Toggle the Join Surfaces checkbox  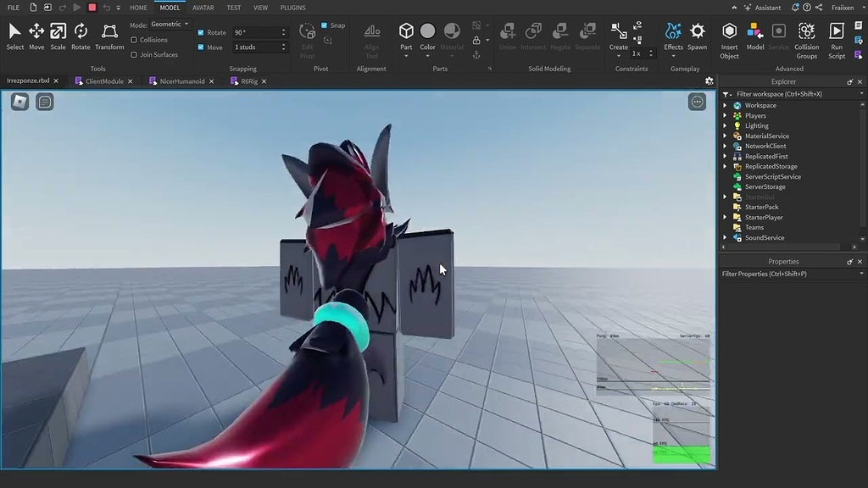136,54
